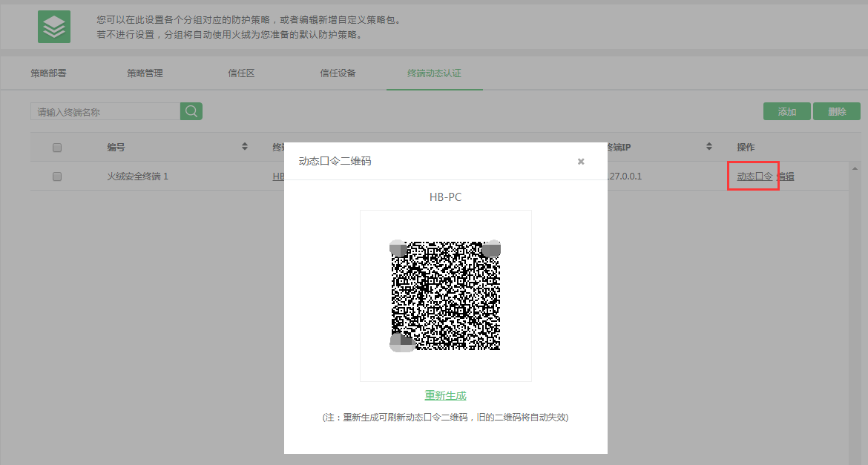868x465 pixels.
Task: Close the 动态口令二维码 dialog
Action: click(581, 162)
